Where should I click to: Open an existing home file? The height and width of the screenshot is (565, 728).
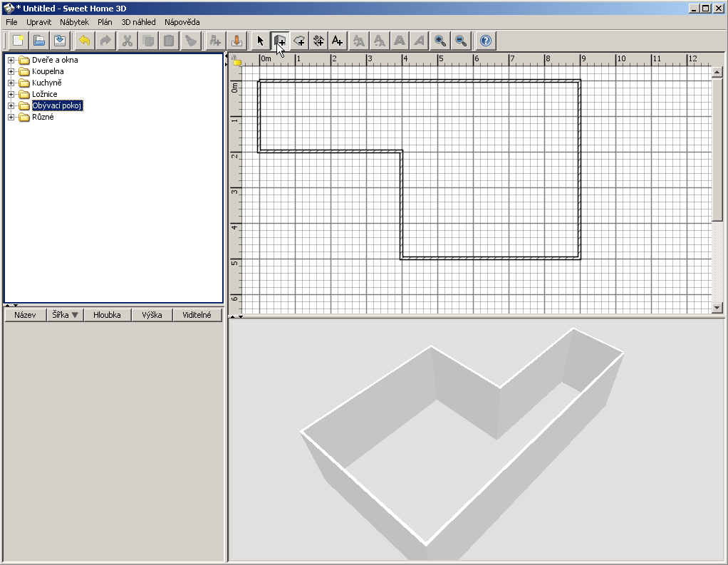tap(39, 41)
